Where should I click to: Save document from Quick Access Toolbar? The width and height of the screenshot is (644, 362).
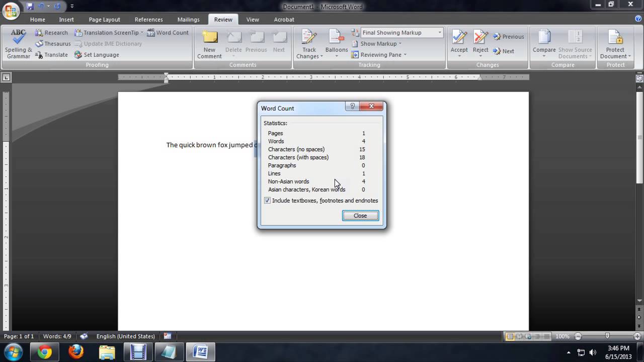coord(30,7)
